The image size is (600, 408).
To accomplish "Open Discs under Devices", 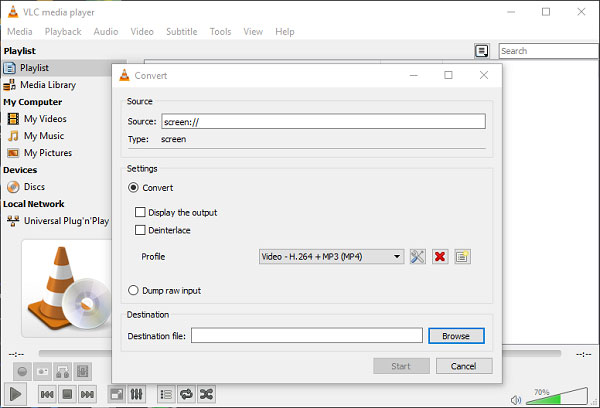I will point(26,187).
